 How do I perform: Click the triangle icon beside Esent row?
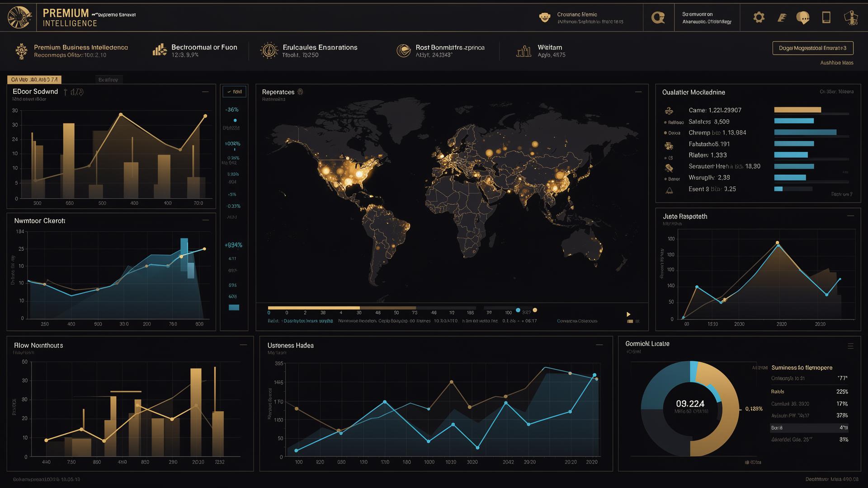click(x=670, y=191)
